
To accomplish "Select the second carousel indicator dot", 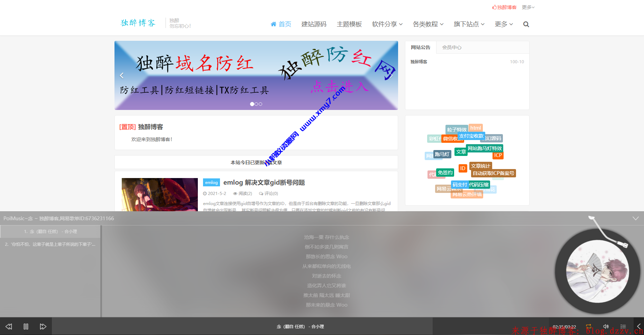I will pos(256,104).
